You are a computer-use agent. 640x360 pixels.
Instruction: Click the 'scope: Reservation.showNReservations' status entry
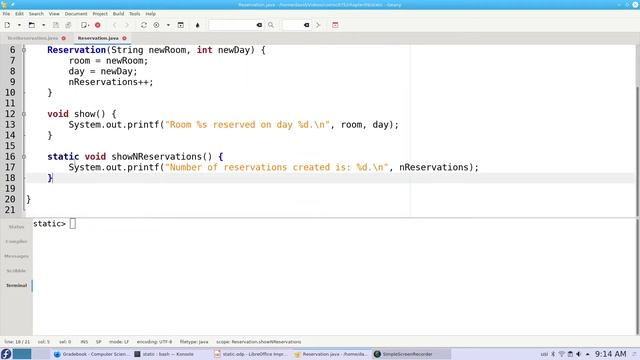(x=258, y=342)
